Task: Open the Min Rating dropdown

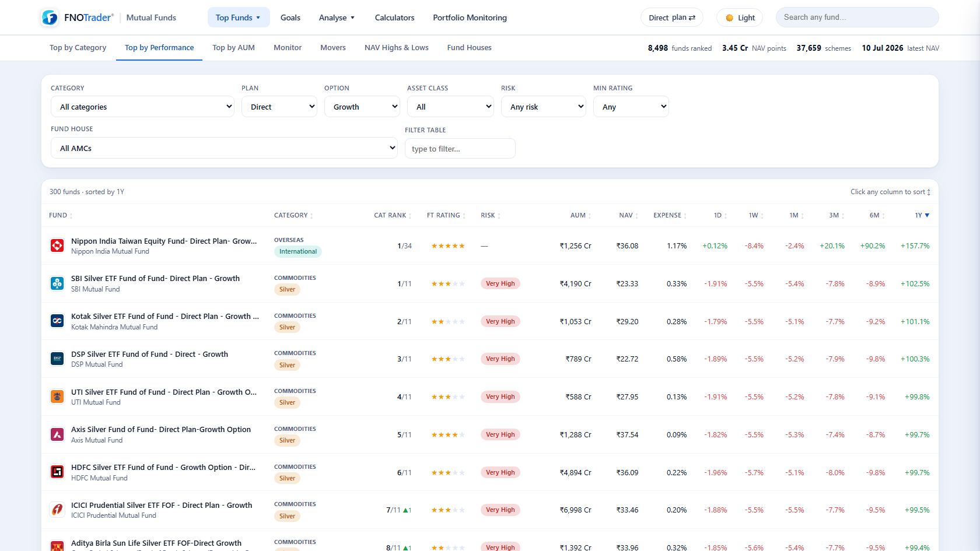Action: coord(631,107)
